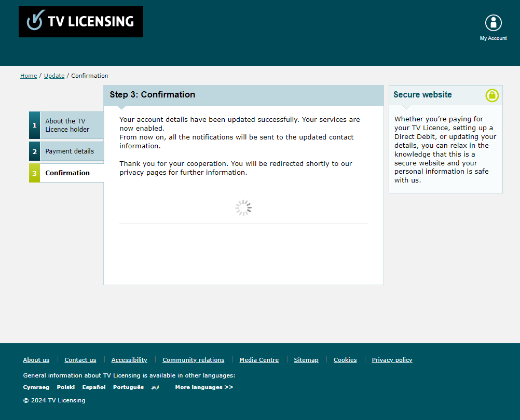Open the My Account profile icon

click(x=493, y=23)
